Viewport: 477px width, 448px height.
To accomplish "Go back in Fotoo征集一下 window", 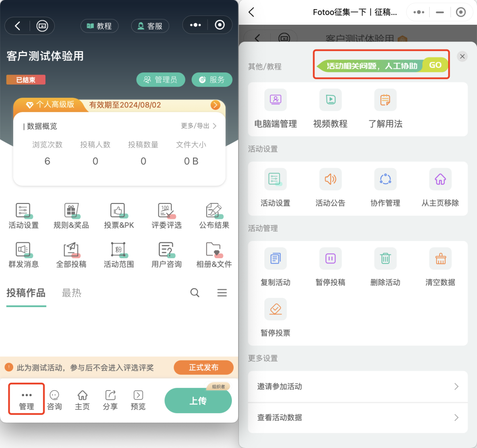I will point(251,12).
